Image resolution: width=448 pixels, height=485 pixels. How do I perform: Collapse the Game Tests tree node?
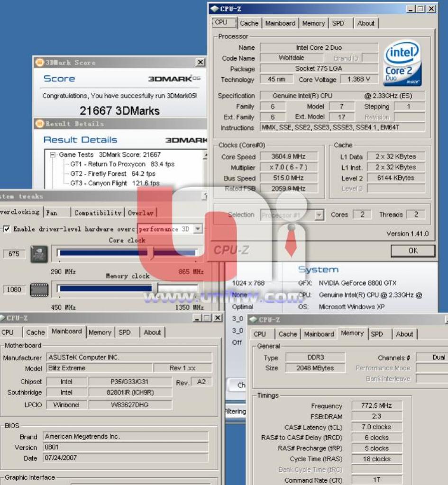tap(53, 155)
